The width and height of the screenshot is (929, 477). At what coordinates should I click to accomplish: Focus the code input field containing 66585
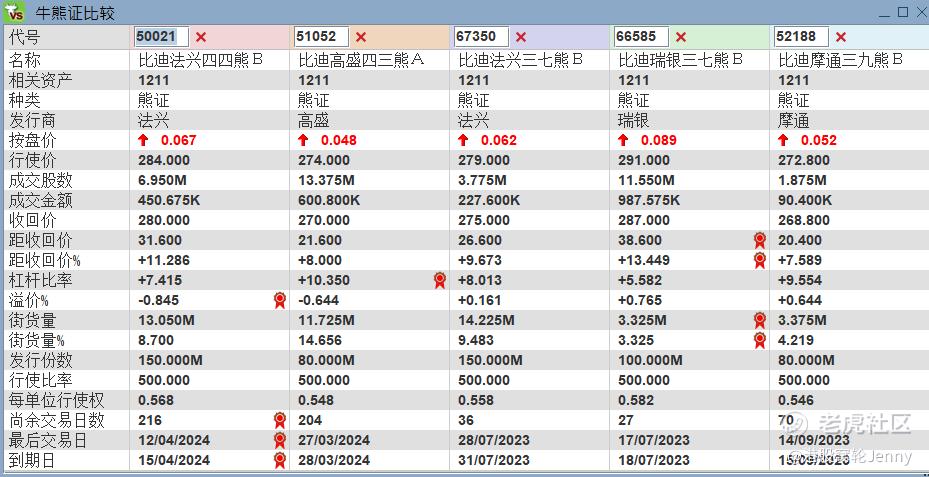coord(641,37)
